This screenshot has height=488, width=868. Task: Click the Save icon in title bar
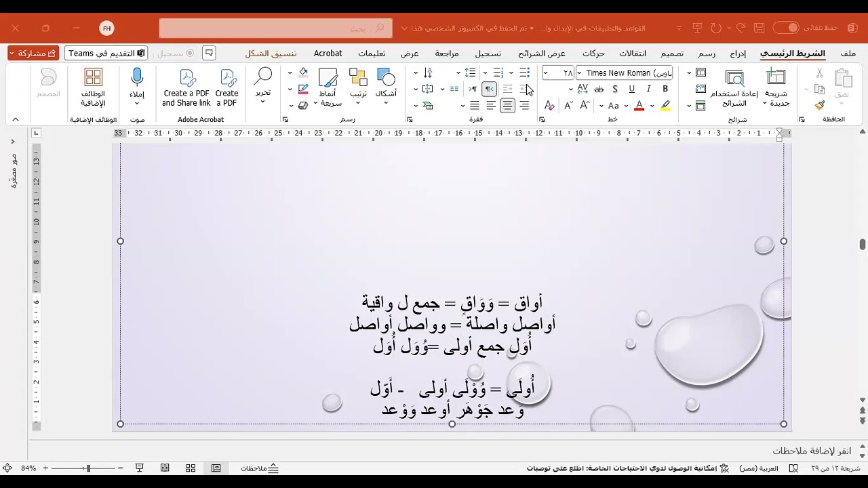click(x=759, y=28)
